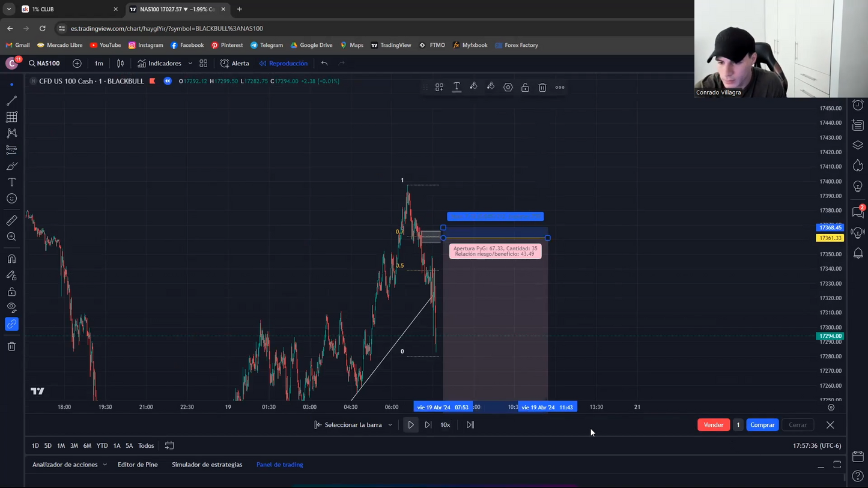Open the Seleccionar la barra dropdown

pos(390,425)
